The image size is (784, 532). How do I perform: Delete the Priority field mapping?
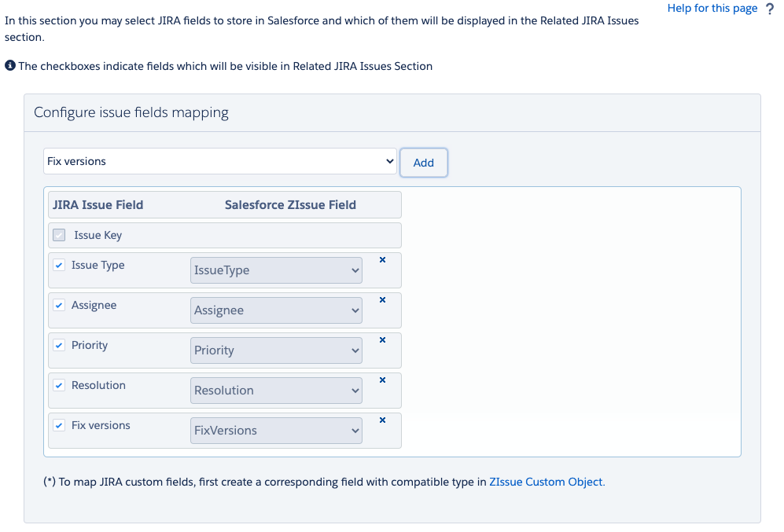click(x=382, y=339)
